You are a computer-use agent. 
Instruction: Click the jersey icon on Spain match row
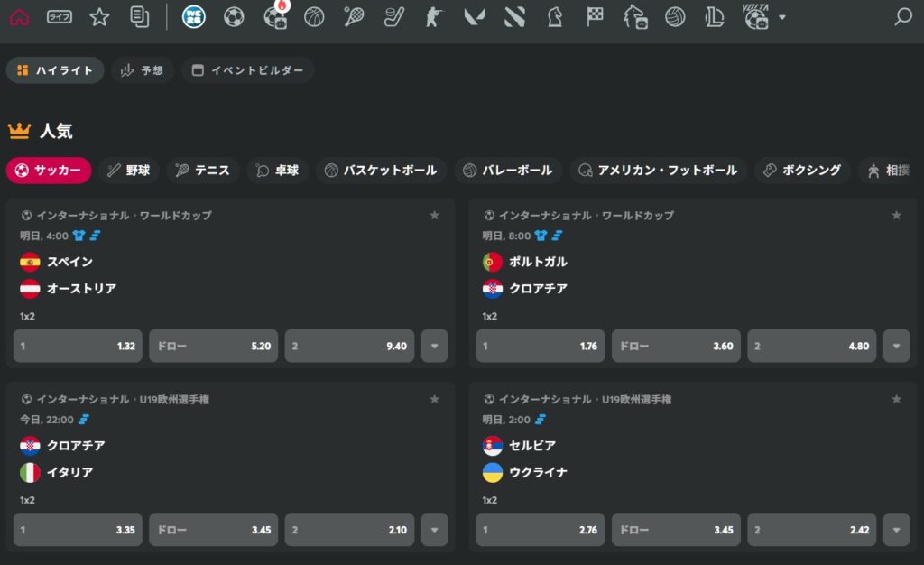(79, 236)
